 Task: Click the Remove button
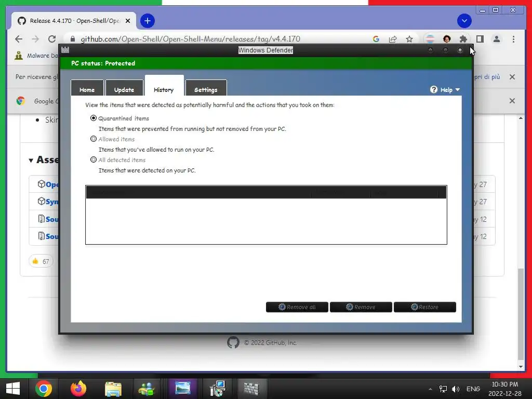point(361,307)
